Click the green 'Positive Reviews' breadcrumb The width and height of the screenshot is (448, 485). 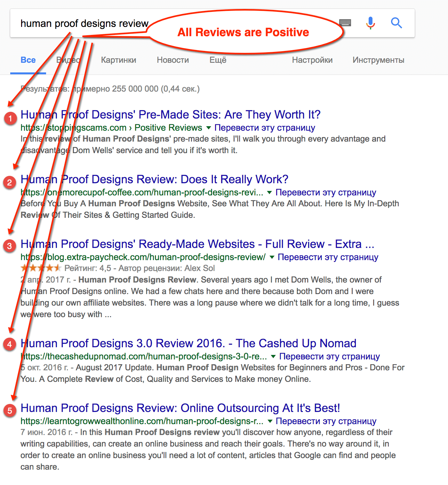click(168, 128)
